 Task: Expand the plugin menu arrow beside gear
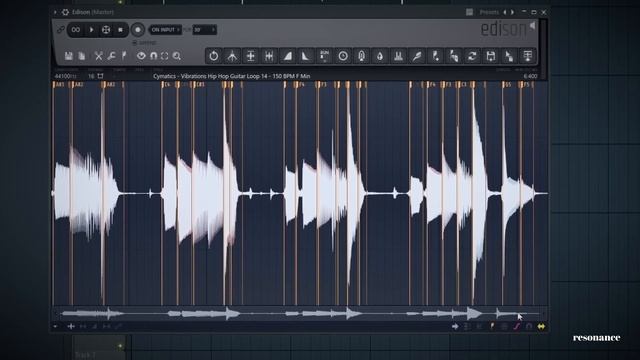(55, 12)
